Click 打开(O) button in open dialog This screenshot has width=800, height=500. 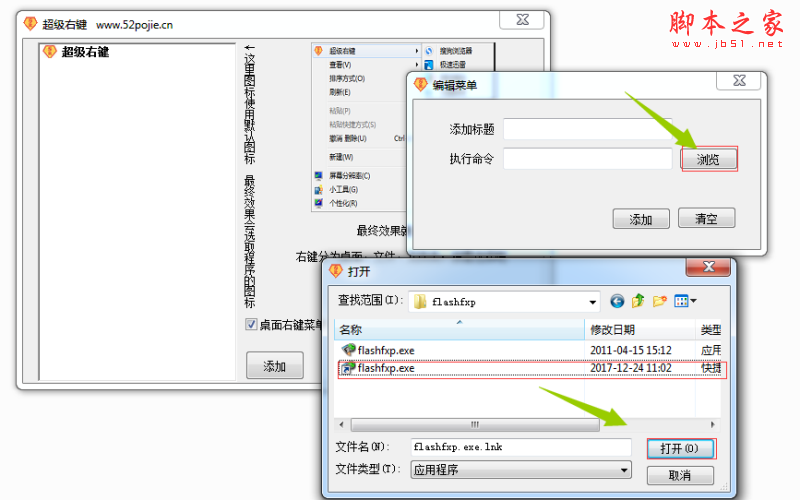[x=680, y=448]
